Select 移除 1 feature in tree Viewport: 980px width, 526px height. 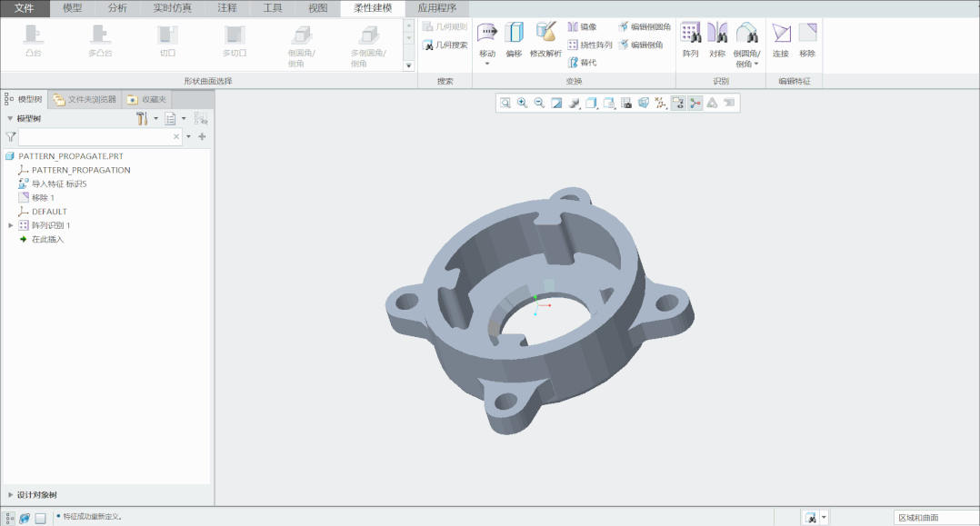pos(43,197)
